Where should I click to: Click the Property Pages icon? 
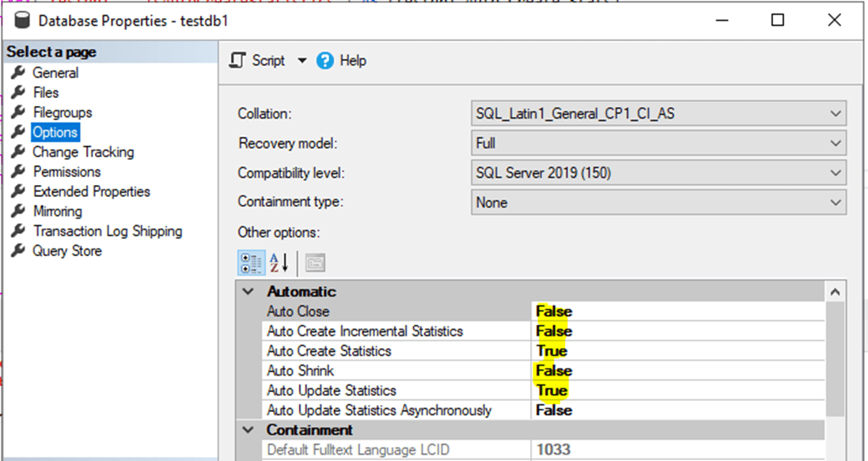(316, 263)
